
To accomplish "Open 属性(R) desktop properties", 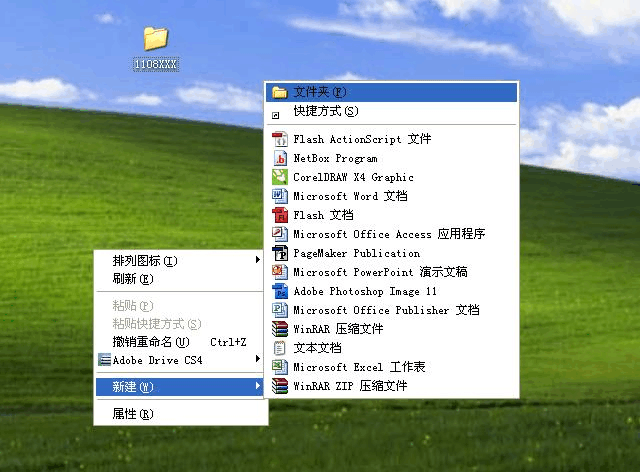I will (x=180, y=414).
